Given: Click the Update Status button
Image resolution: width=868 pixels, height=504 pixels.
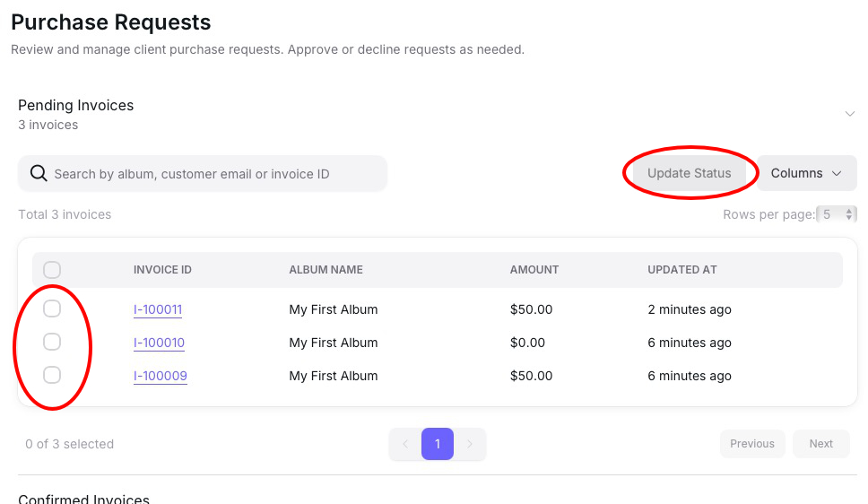Looking at the screenshot, I should (x=690, y=174).
